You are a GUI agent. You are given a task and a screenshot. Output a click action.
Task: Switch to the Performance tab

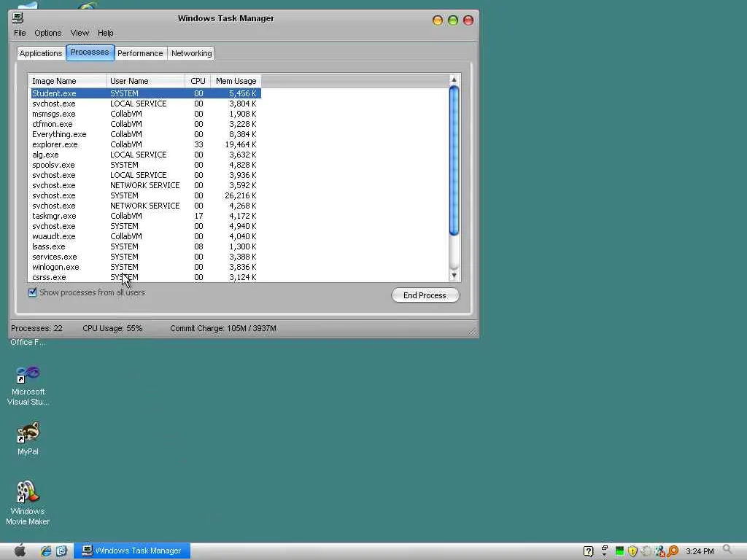point(140,53)
